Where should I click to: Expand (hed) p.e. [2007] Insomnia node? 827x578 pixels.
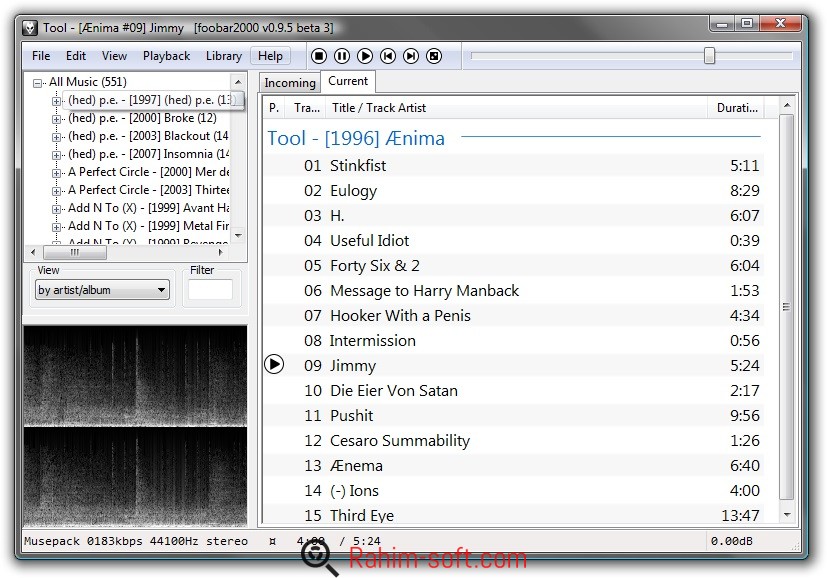[x=56, y=155]
